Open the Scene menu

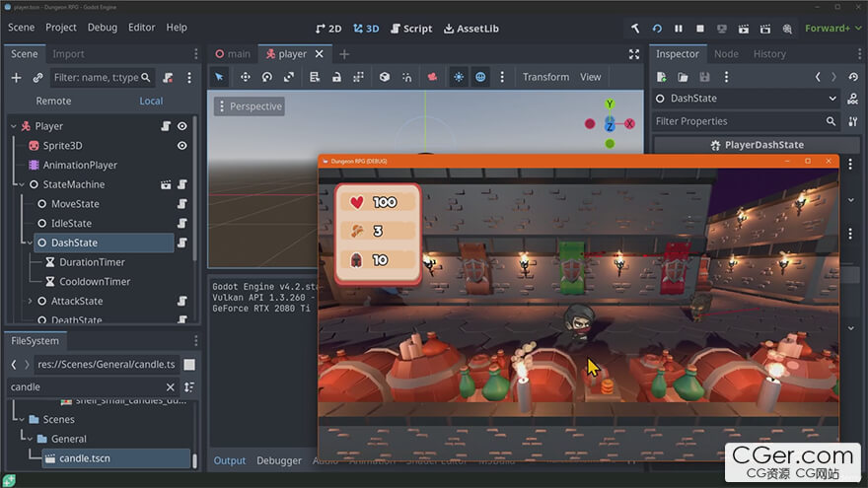(x=21, y=28)
